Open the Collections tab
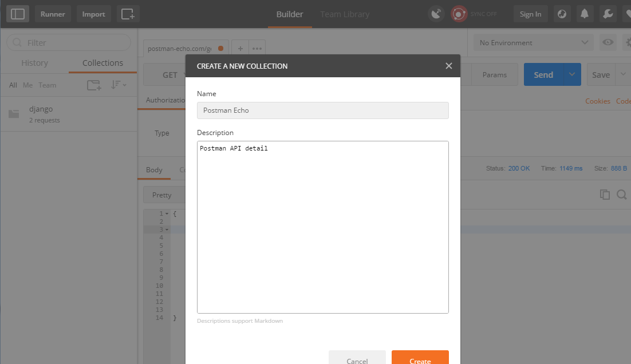631x364 pixels. (x=102, y=63)
